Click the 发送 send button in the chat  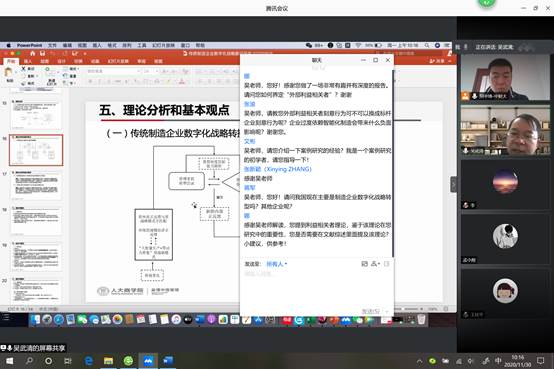click(371, 311)
